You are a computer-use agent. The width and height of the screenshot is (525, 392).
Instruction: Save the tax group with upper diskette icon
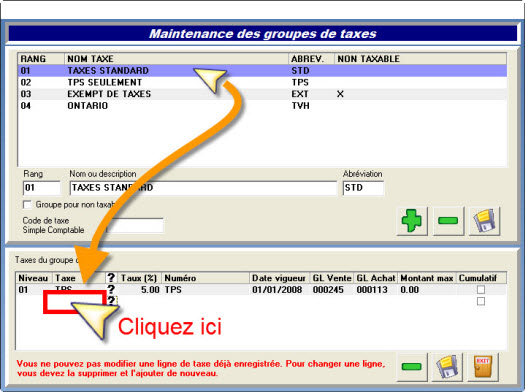[x=484, y=221]
